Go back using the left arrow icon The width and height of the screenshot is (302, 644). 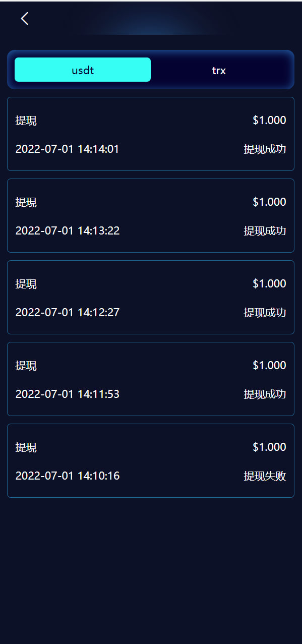tap(24, 19)
